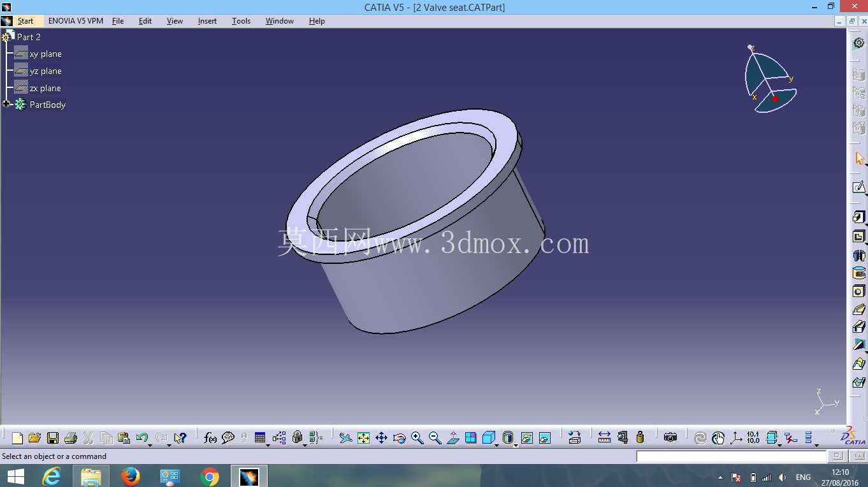The image size is (868, 487).
Task: Click the Select arrow tool icon
Action: click(x=859, y=157)
